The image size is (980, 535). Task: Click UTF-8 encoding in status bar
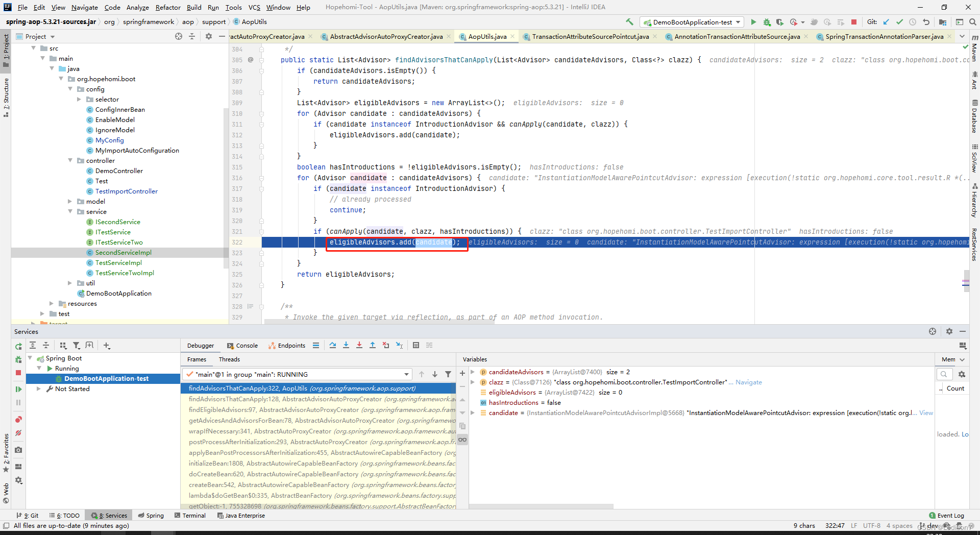click(871, 525)
